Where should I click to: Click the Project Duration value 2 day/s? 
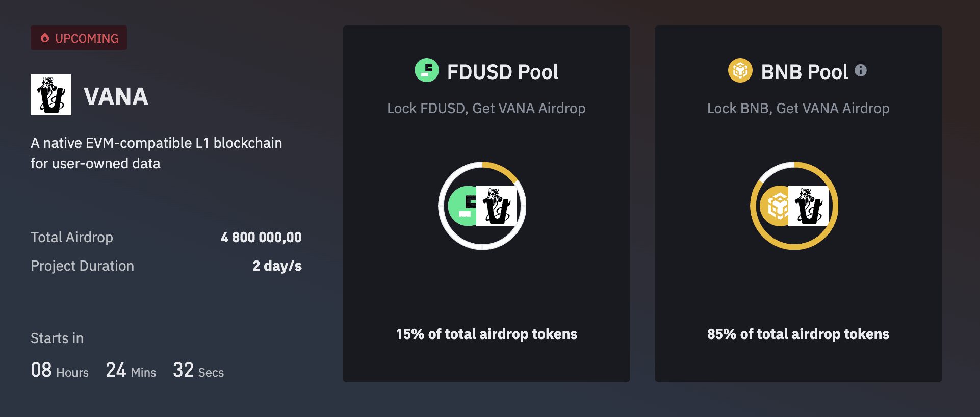[277, 266]
